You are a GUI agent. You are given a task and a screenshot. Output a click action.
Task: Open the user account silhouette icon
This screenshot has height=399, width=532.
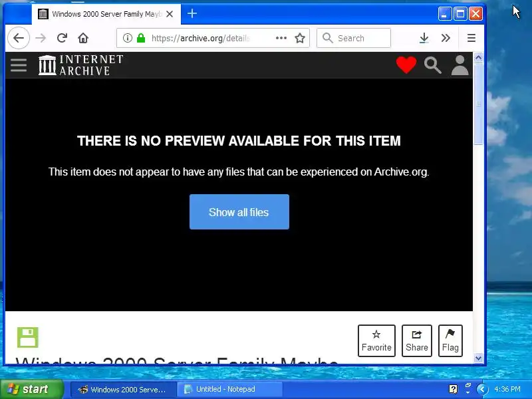coord(460,65)
